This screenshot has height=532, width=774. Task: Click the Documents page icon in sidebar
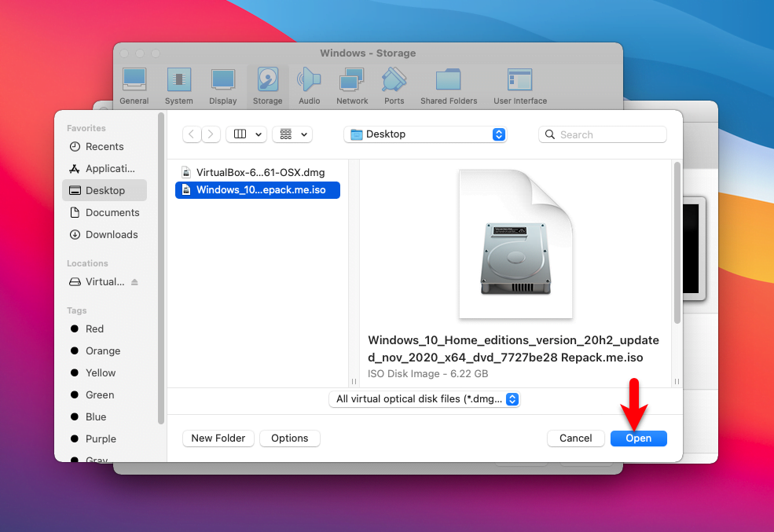click(x=75, y=213)
